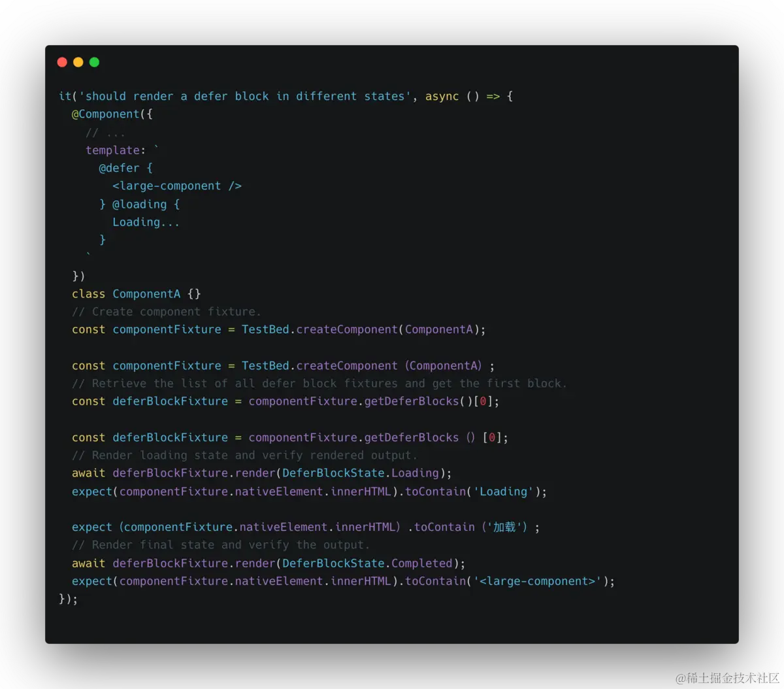The height and width of the screenshot is (689, 784).
Task: Click the '// Render final state and verify the output.' comment
Action: coord(221,545)
